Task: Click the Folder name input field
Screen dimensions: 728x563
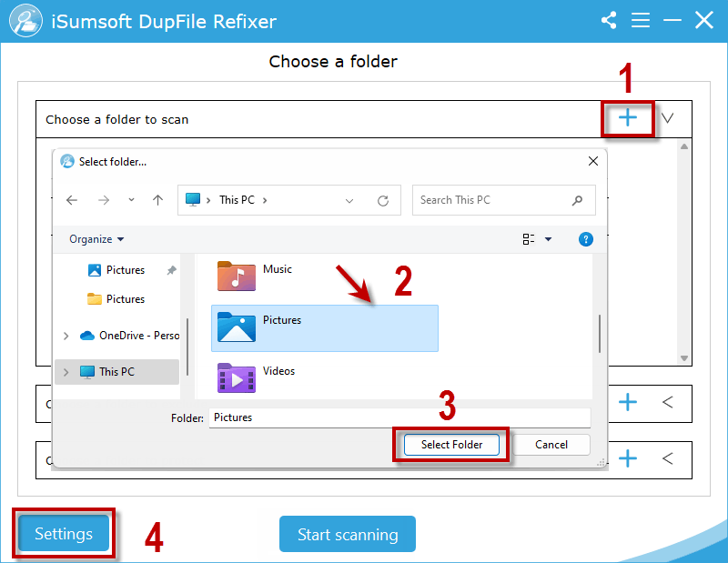Action: point(399,417)
